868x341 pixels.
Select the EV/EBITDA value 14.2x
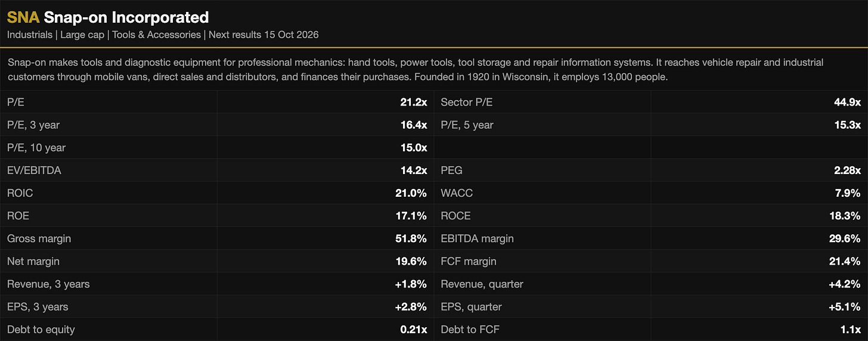coord(413,170)
